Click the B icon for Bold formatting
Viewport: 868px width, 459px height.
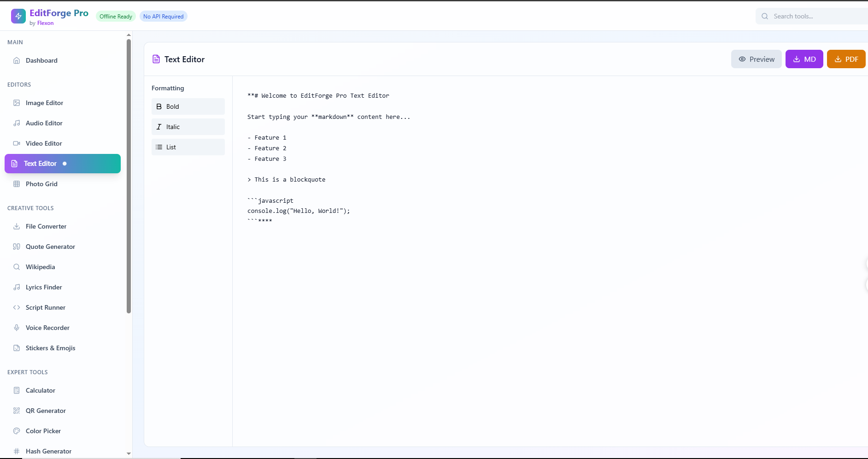pos(159,106)
